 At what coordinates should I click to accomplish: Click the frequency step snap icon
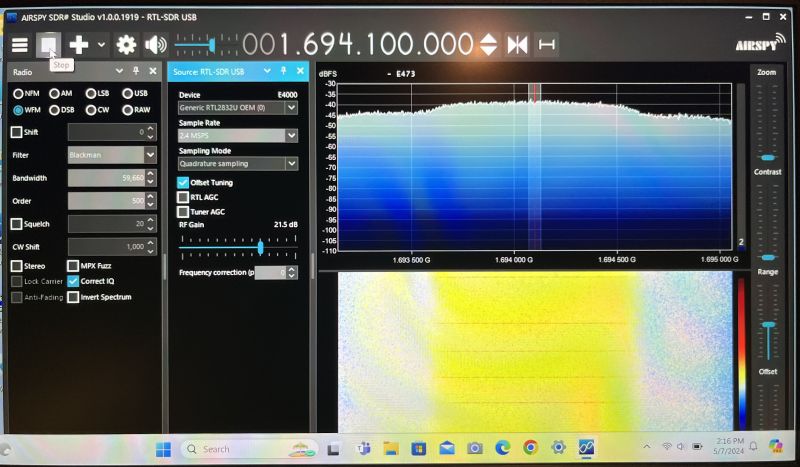(547, 45)
